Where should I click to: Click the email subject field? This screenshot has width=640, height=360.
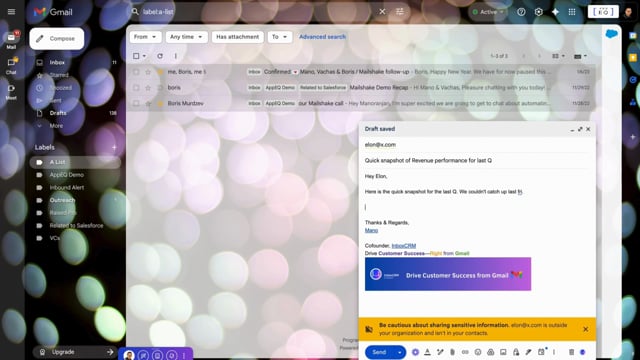click(477, 160)
